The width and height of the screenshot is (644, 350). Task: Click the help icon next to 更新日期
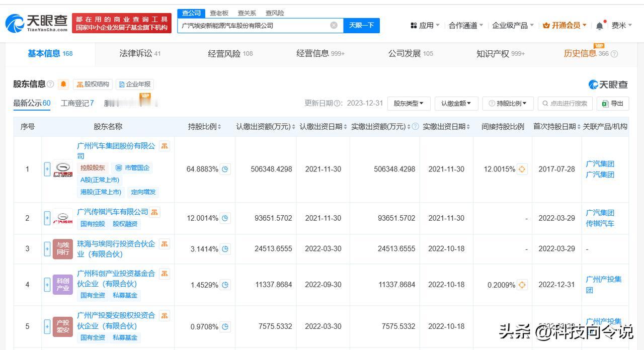point(337,104)
